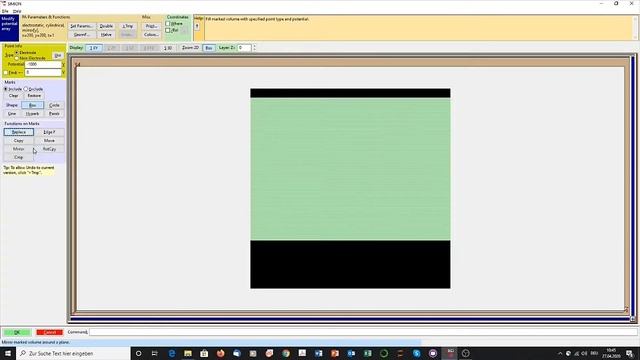Launch Firefox from taskbar
The width and height of the screenshot is (640, 360).
point(220,353)
